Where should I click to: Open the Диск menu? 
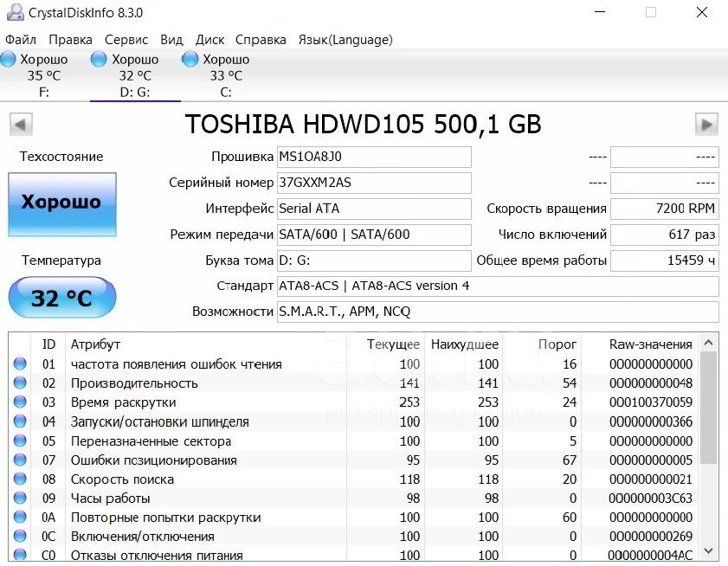click(x=209, y=40)
